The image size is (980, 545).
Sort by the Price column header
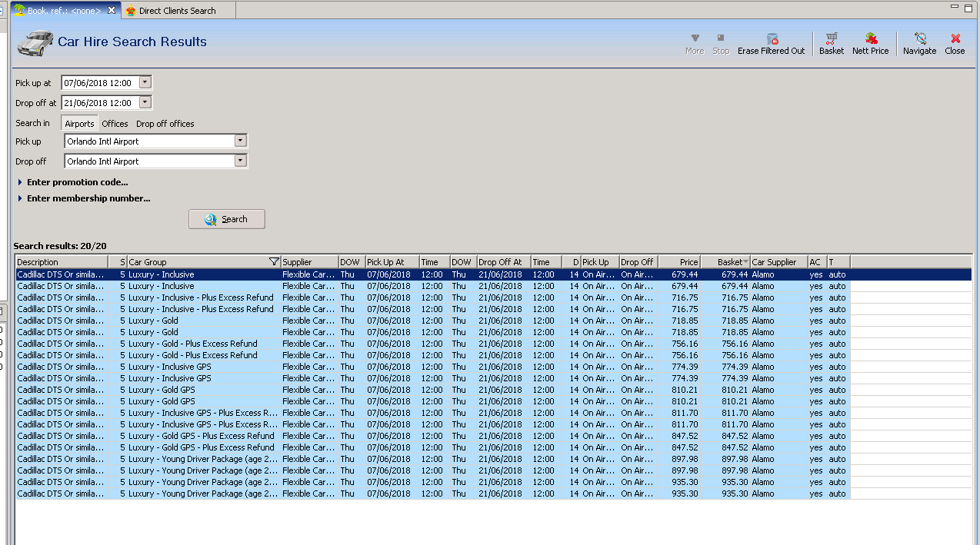click(x=678, y=262)
